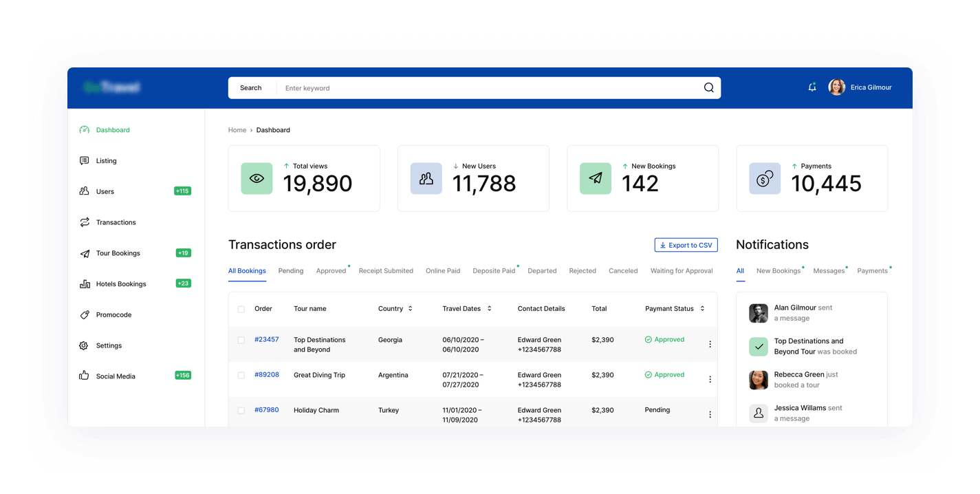980x494 pixels.
Task: Open the Messages notifications tab
Action: coord(828,271)
